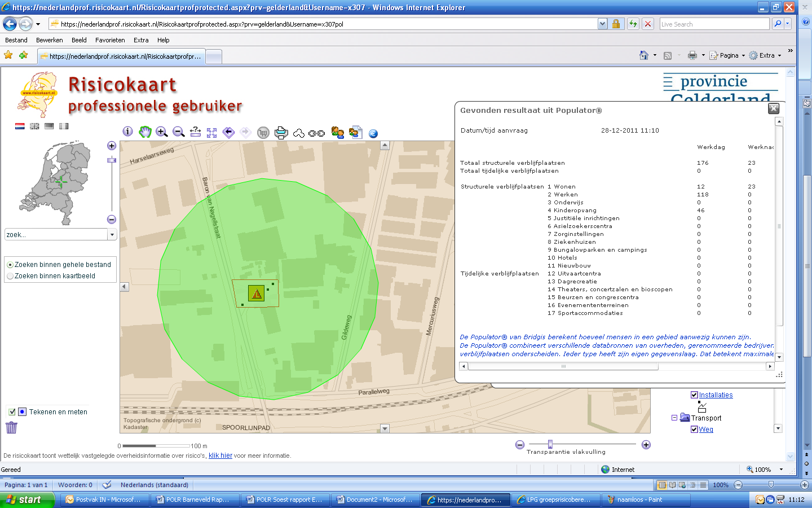
Task: Open the page zoom level dropdown
Action: (781, 470)
